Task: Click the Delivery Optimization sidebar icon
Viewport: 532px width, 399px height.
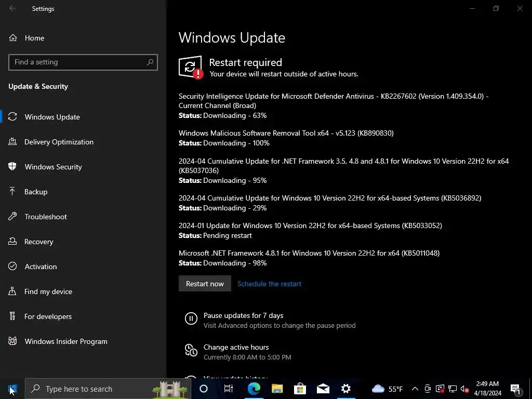Action: (x=12, y=142)
